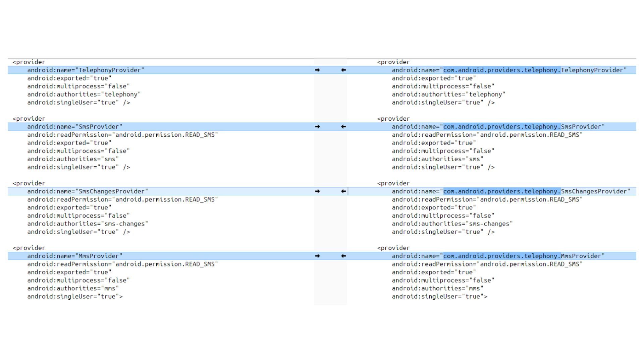Image resolution: width=644 pixels, height=362 pixels.
Task: Click last android:singleUser="true"> line in left pane
Action: 75,297
